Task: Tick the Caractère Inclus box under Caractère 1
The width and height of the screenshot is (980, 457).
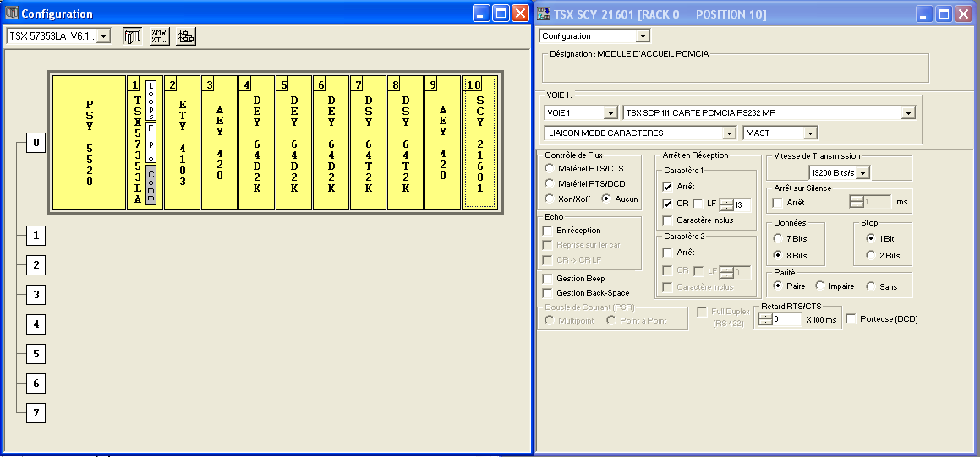Action: (667, 220)
